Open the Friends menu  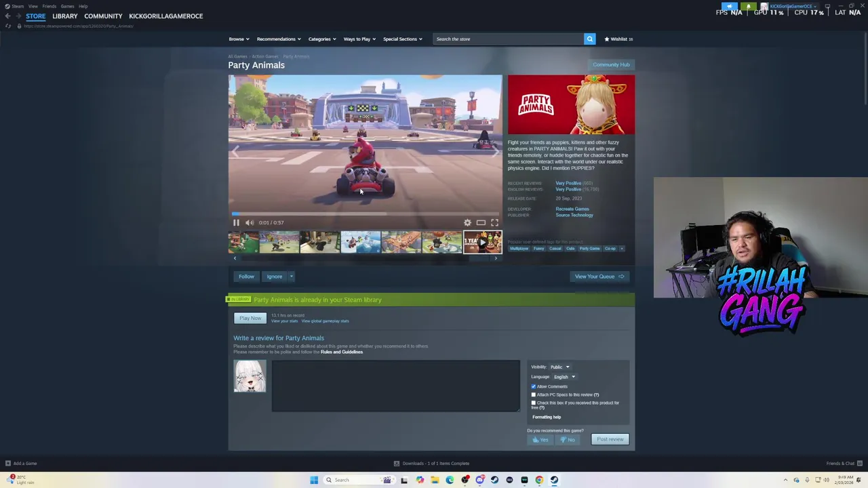(x=49, y=6)
